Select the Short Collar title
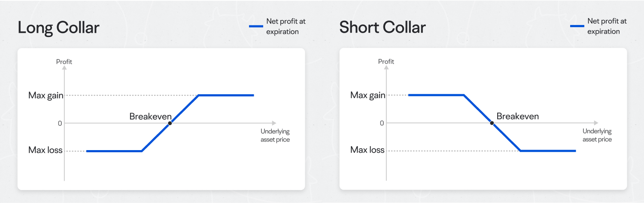The height and width of the screenshot is (203, 644). pos(383,28)
